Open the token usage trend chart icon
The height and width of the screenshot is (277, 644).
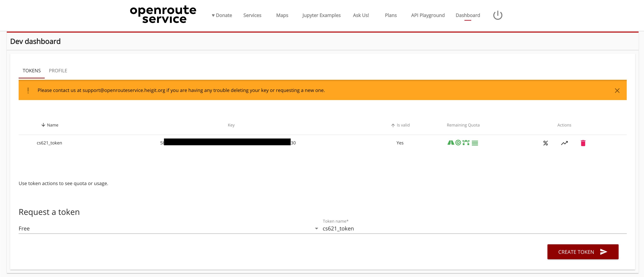pyautogui.click(x=564, y=143)
